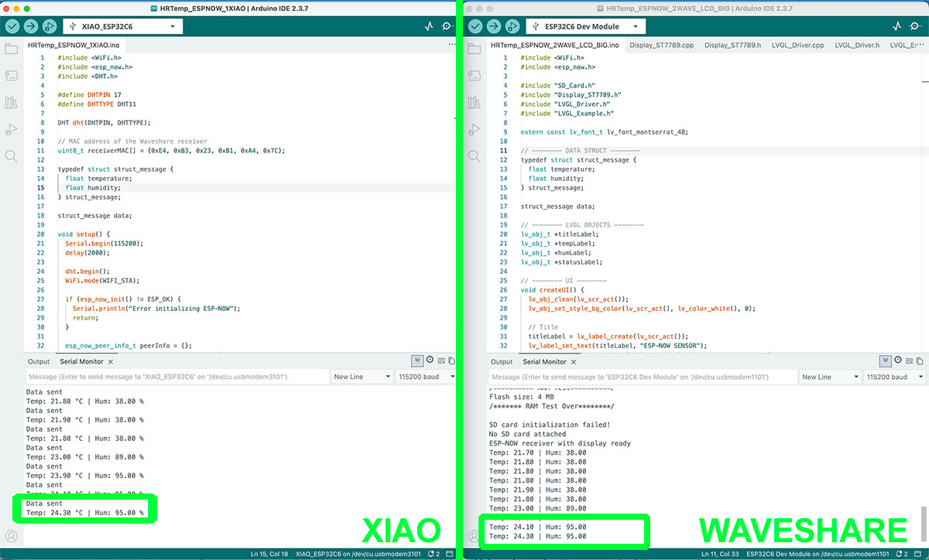Toggle autoscroll in the left XIAO serial monitor
Viewport: 929px width, 560px height.
(418, 360)
